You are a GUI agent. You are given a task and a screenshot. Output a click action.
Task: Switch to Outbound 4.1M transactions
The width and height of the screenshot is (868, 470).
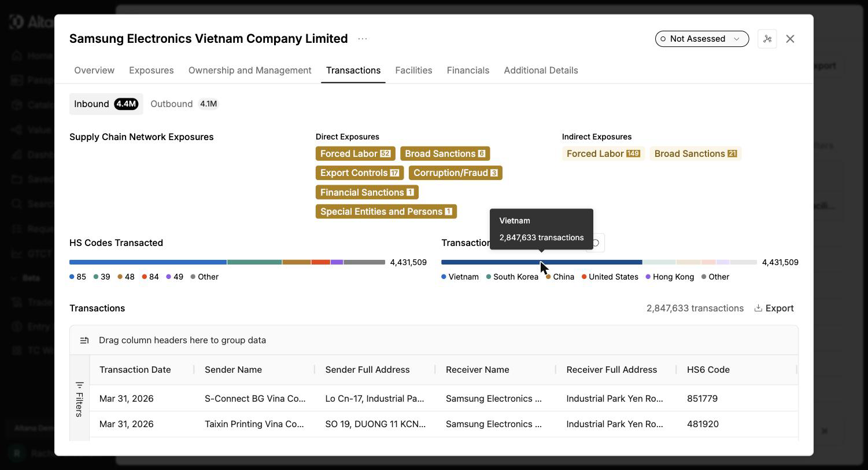(x=184, y=104)
